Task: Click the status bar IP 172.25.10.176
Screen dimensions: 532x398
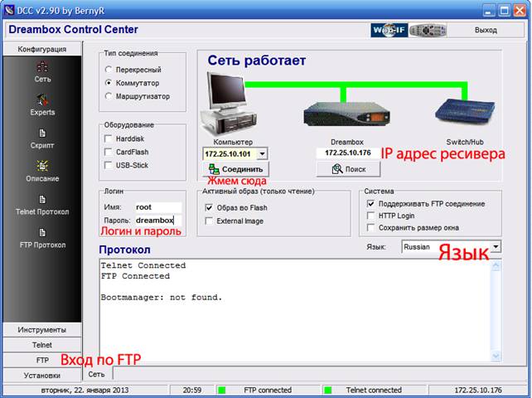Action: point(478,390)
